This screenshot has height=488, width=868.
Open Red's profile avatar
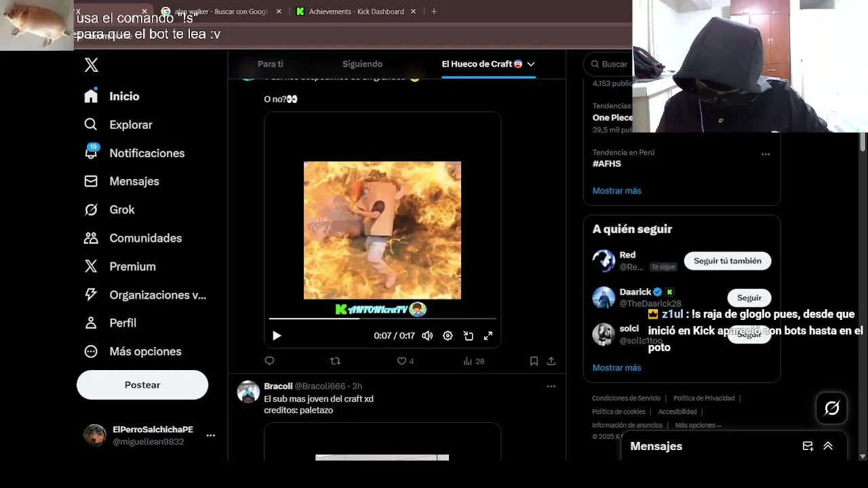tap(604, 261)
